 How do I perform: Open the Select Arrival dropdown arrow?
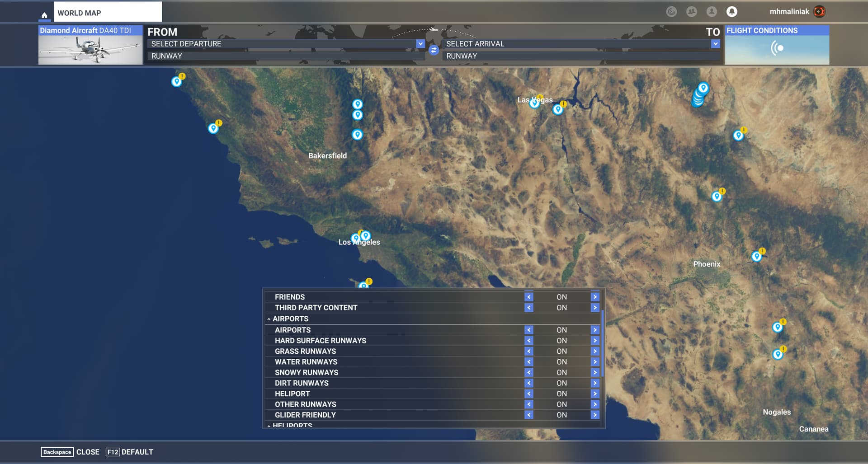coord(715,44)
